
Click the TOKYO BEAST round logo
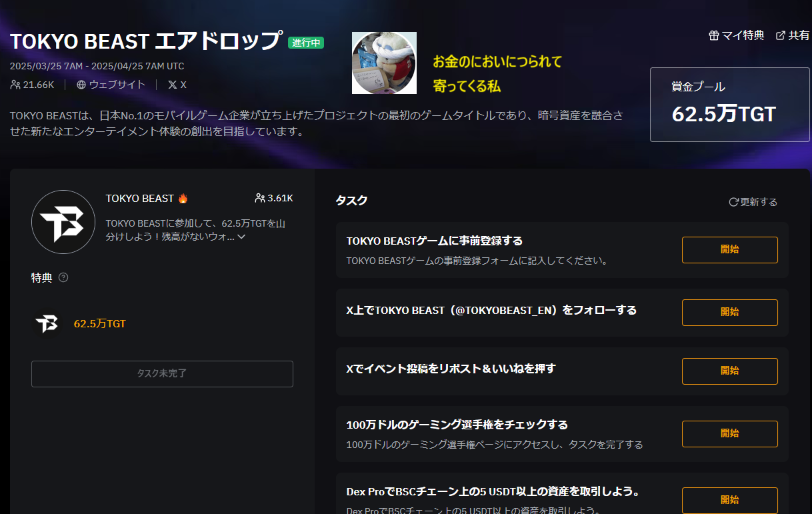63,222
